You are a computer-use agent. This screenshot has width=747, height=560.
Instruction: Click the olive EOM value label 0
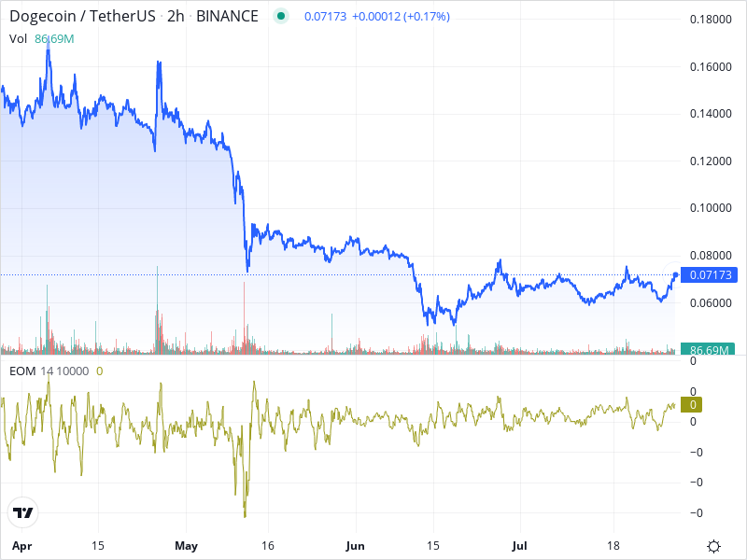[x=693, y=405]
